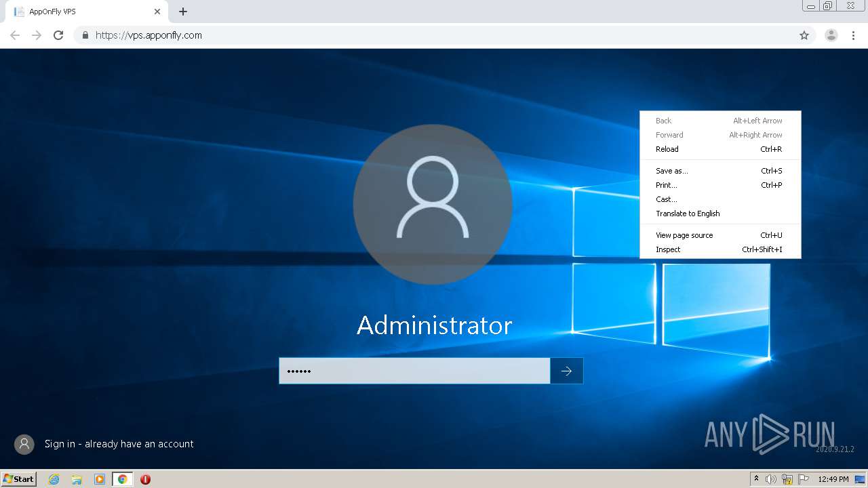Close the AppOnFly VPS tab

click(x=157, y=12)
